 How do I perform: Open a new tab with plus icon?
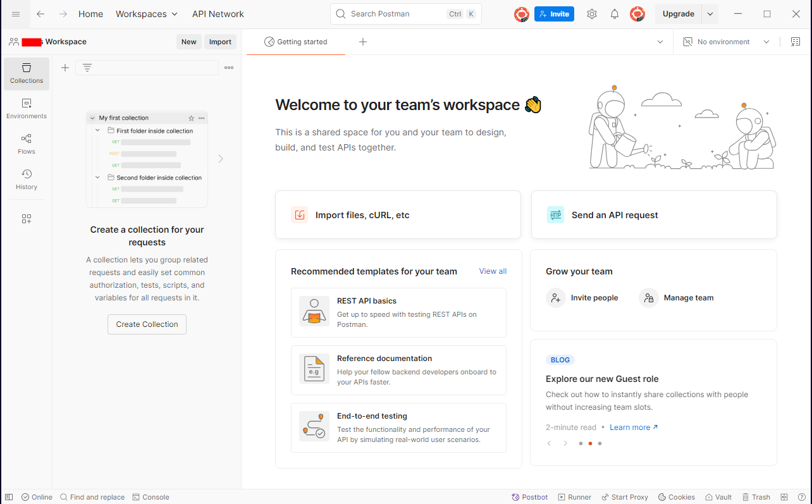click(363, 42)
